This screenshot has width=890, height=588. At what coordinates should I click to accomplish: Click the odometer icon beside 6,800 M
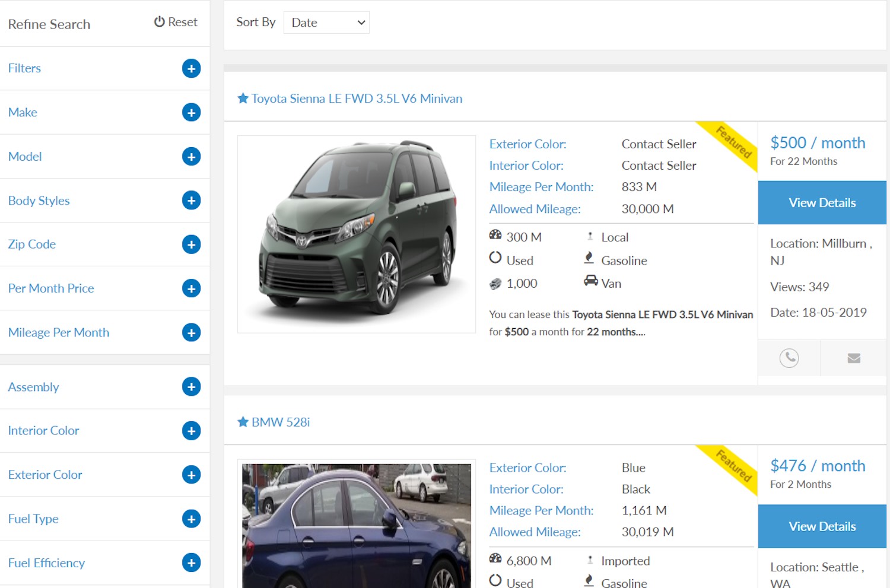[495, 559]
